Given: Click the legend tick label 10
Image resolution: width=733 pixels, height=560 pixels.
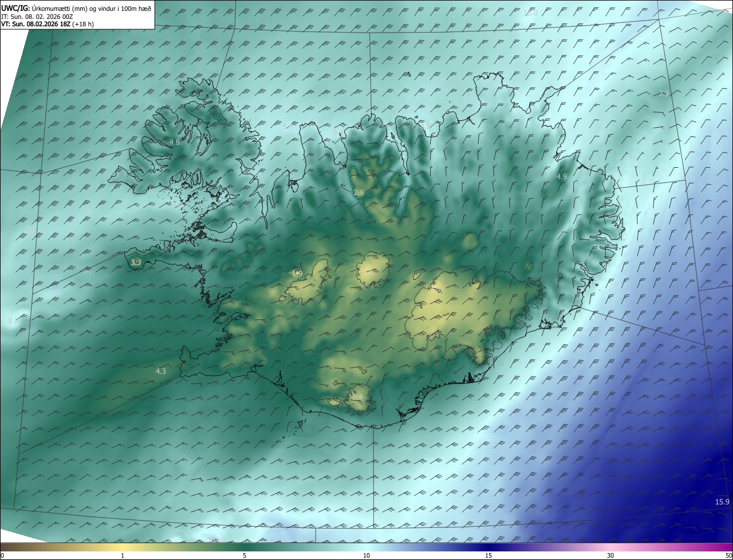Looking at the screenshot, I should coord(366,555).
